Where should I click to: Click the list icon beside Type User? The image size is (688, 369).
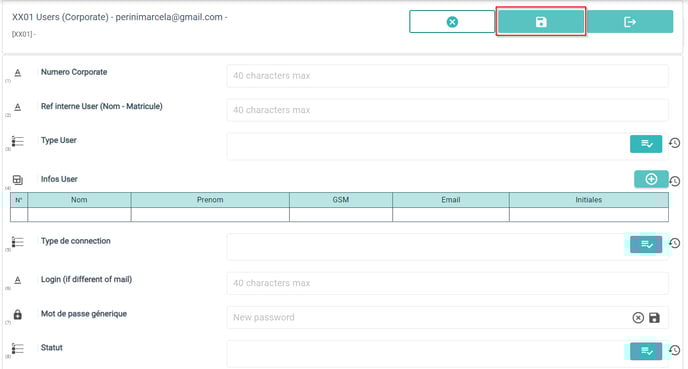18,141
